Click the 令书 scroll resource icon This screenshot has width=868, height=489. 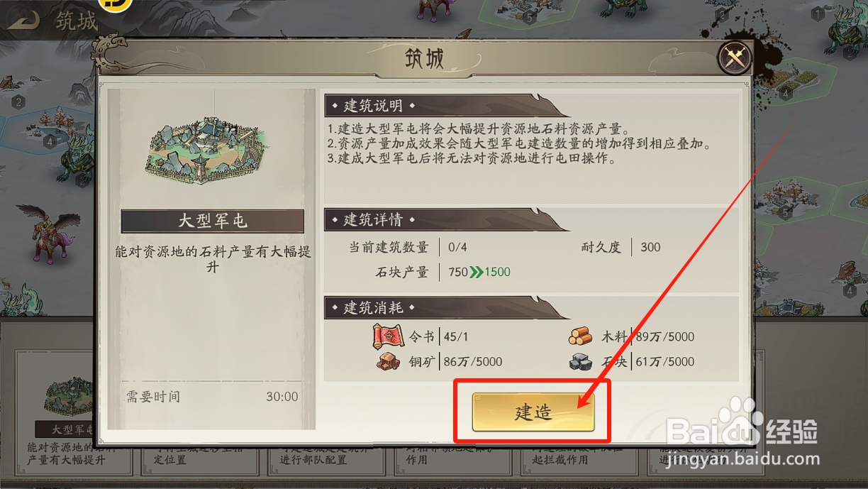pos(388,336)
